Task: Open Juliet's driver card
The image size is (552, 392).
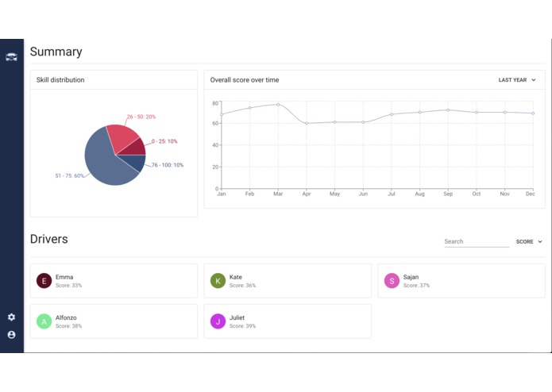Action: coord(288,321)
